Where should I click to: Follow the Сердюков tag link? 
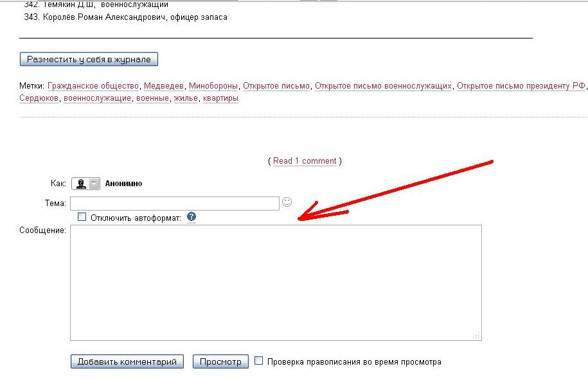39,98
